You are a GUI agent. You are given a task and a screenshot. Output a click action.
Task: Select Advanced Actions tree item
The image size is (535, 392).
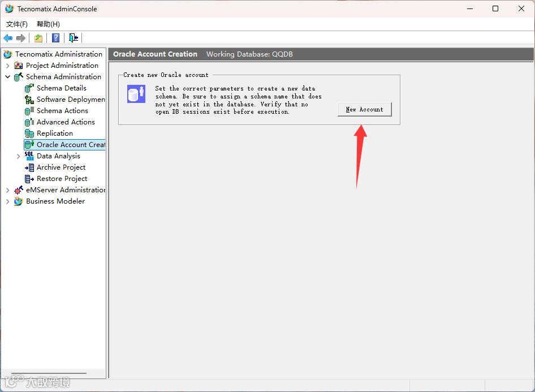click(x=66, y=122)
